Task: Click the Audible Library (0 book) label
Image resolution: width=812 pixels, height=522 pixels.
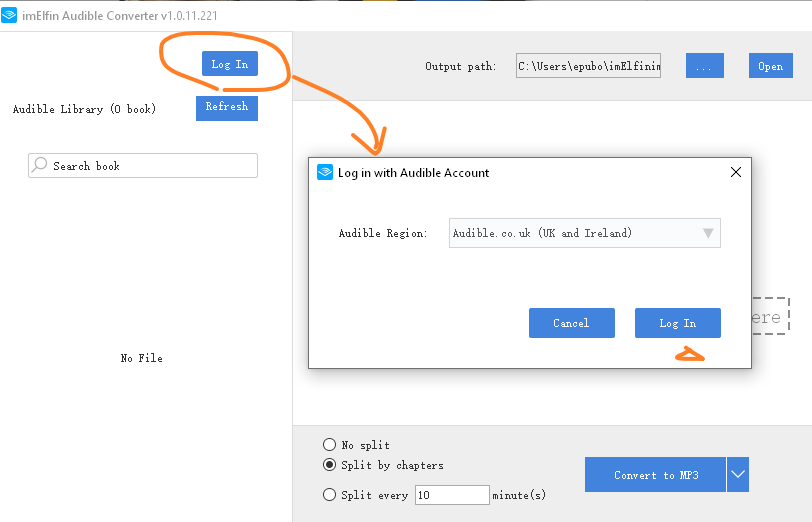Action: click(x=84, y=109)
